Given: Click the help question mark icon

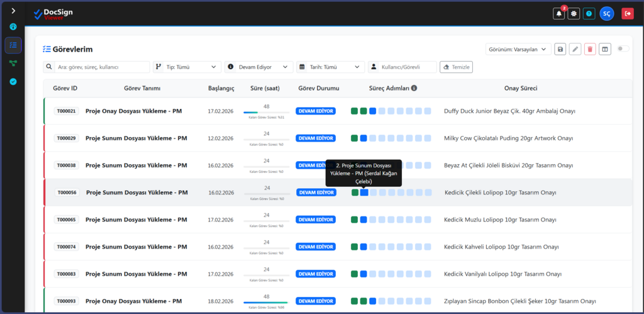Looking at the screenshot, I should [589, 14].
